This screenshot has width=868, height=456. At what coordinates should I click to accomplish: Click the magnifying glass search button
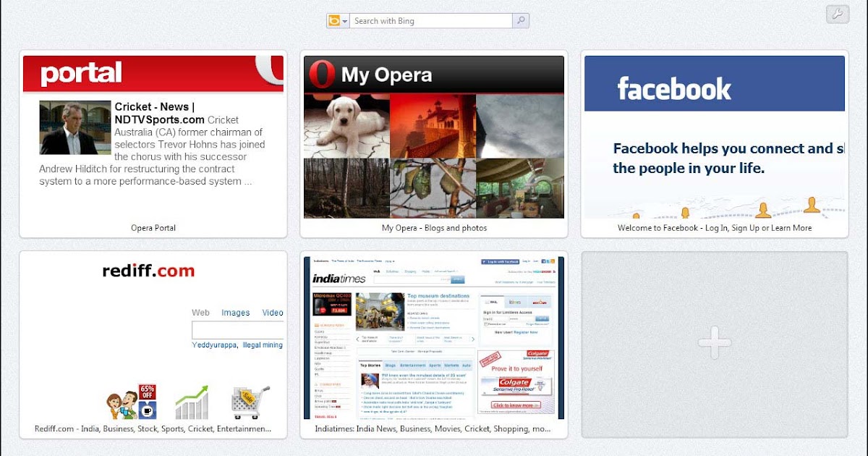(x=521, y=20)
